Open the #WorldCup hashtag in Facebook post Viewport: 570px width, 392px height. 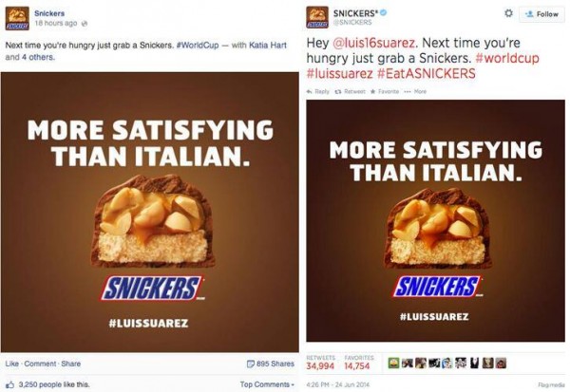click(x=198, y=46)
